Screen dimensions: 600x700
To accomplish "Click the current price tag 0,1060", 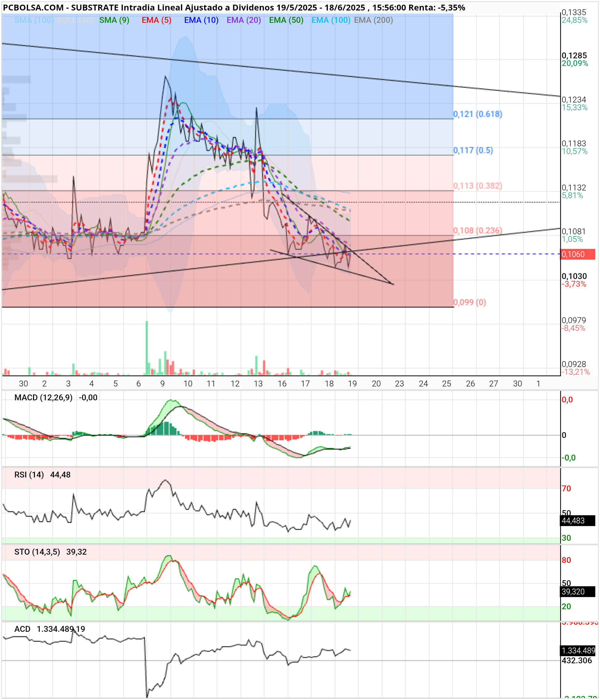I will 578,254.
